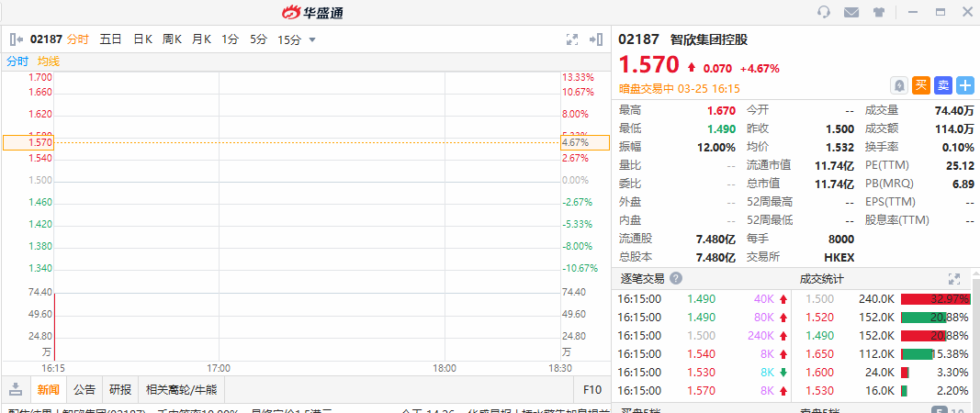Click the 成交统计 section header
Screen dimensions: 980x413
[x=821, y=279]
